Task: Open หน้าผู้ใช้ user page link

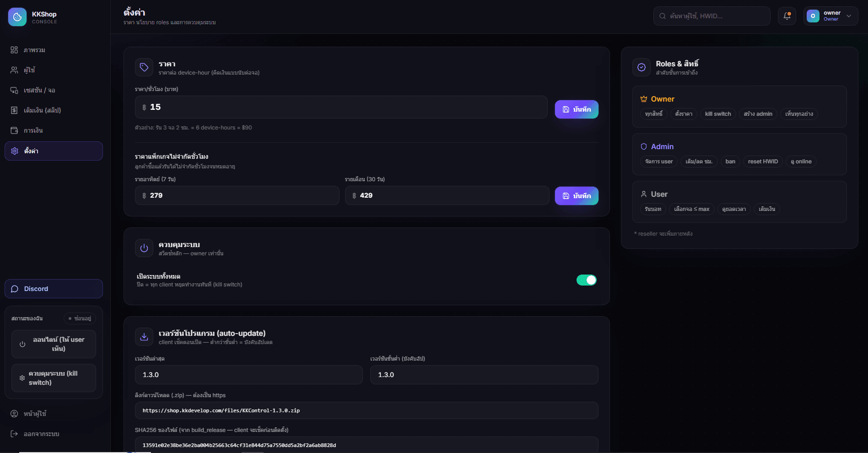Action: point(54,414)
